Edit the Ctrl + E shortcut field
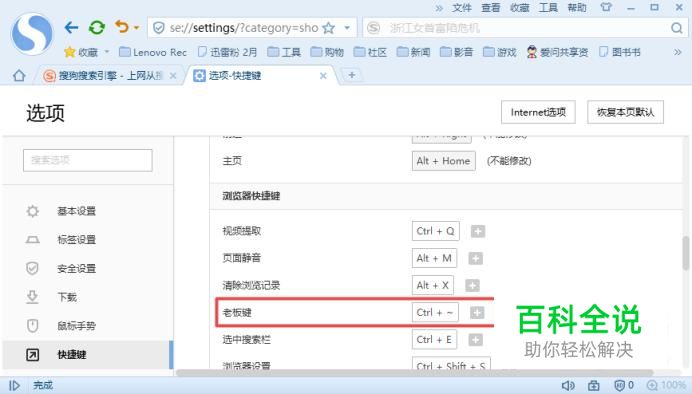Screen dimensions: 692x394 click(434, 339)
